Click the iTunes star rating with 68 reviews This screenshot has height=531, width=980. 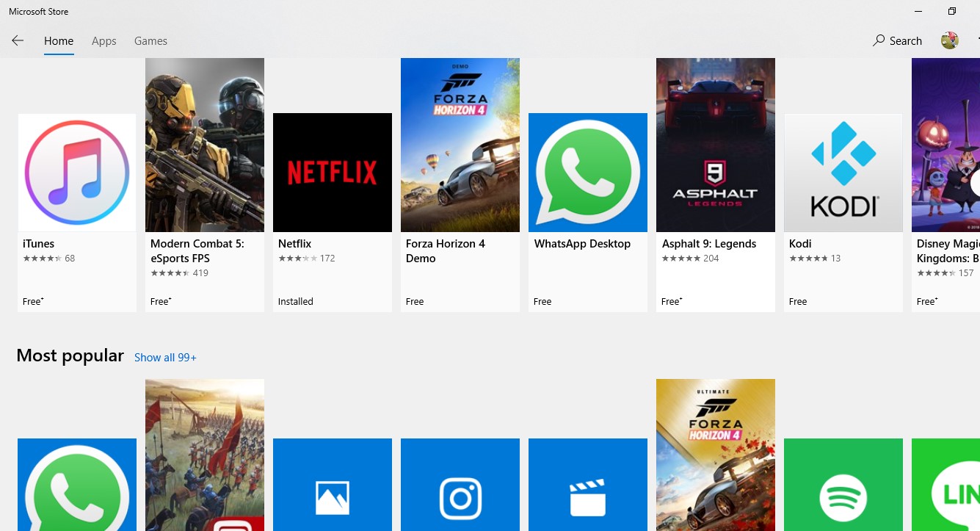click(49, 259)
